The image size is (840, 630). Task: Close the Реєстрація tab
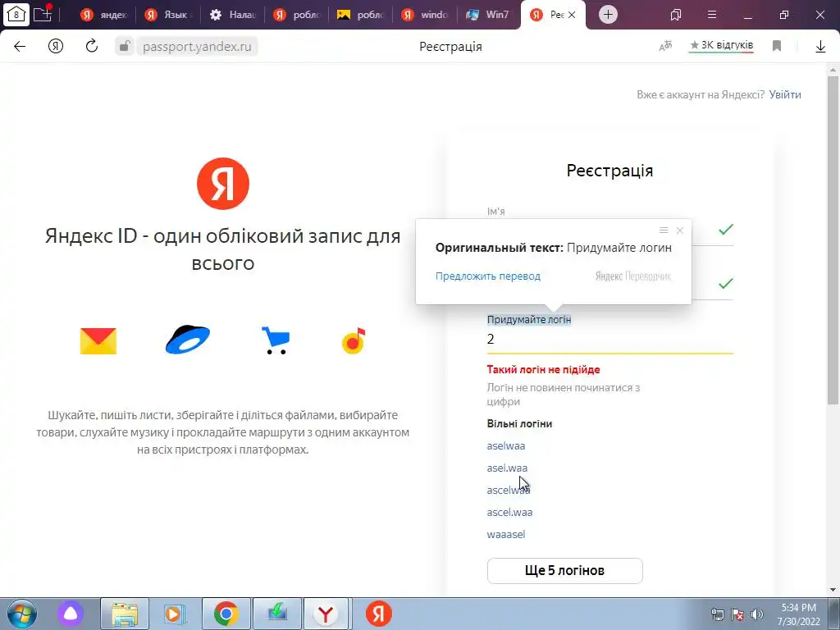572,15
